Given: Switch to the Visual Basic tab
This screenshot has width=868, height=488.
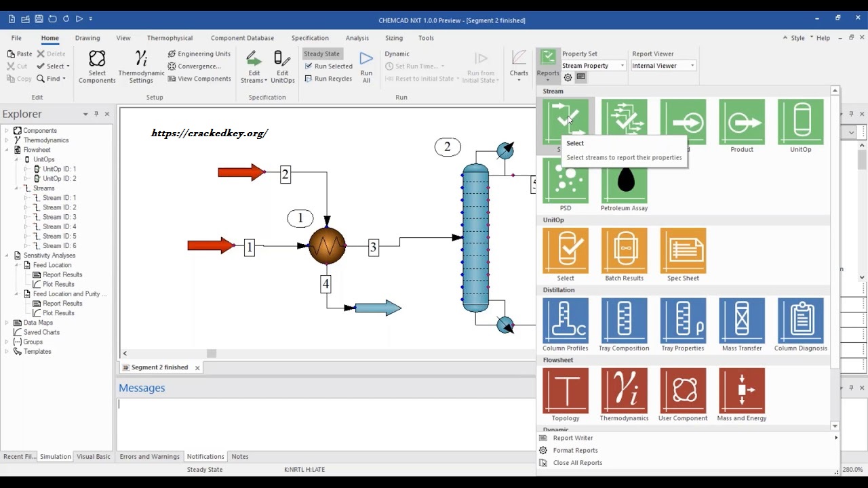Looking at the screenshot, I should coord(94,457).
